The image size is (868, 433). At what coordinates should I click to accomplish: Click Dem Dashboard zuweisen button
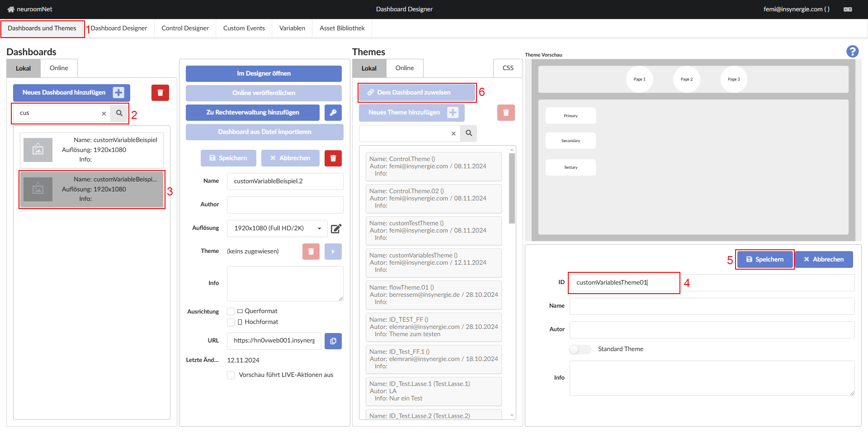(416, 92)
